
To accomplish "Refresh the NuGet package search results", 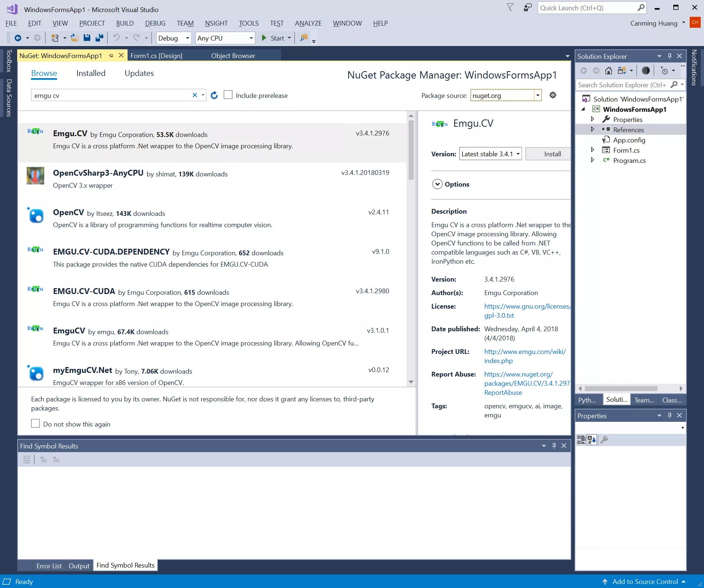I will (x=214, y=95).
